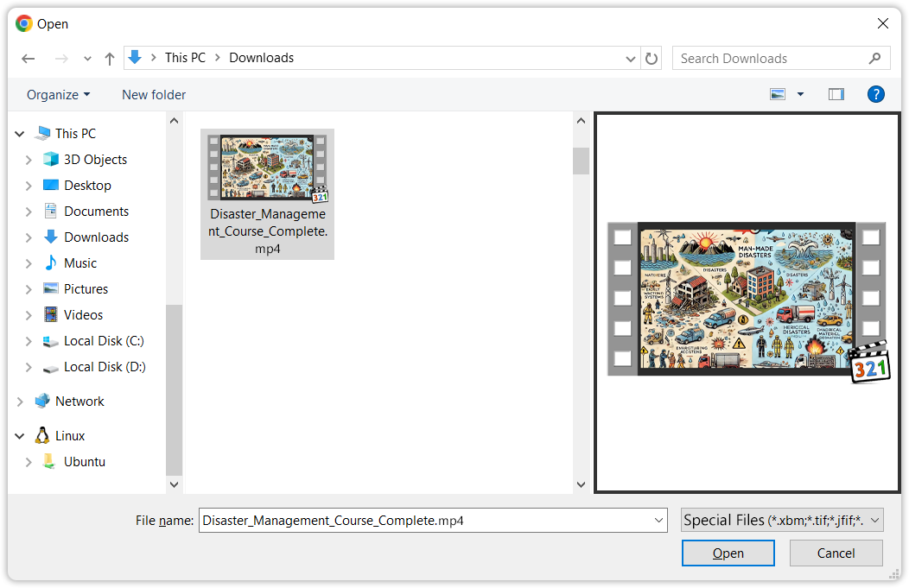909x588 pixels.
Task: Toggle the preview pane icon
Action: (x=836, y=94)
